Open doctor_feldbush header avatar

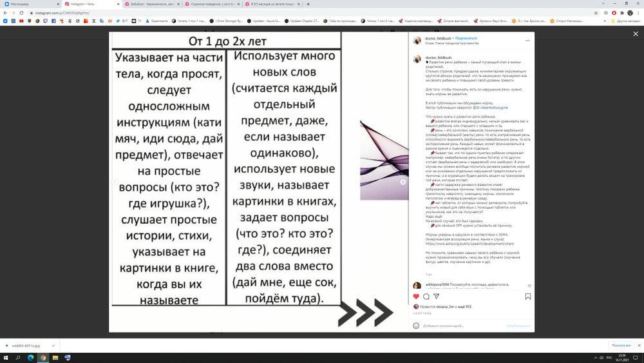pos(417,40)
